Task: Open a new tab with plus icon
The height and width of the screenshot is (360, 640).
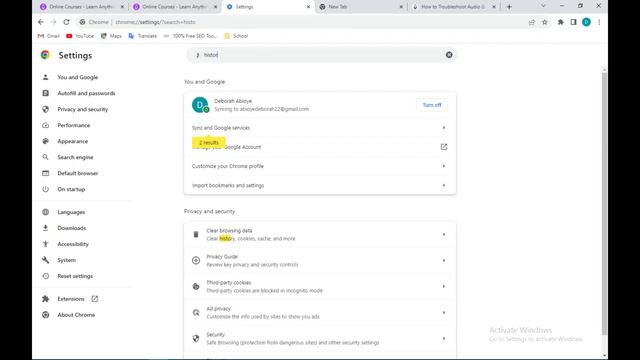Action: coord(509,7)
